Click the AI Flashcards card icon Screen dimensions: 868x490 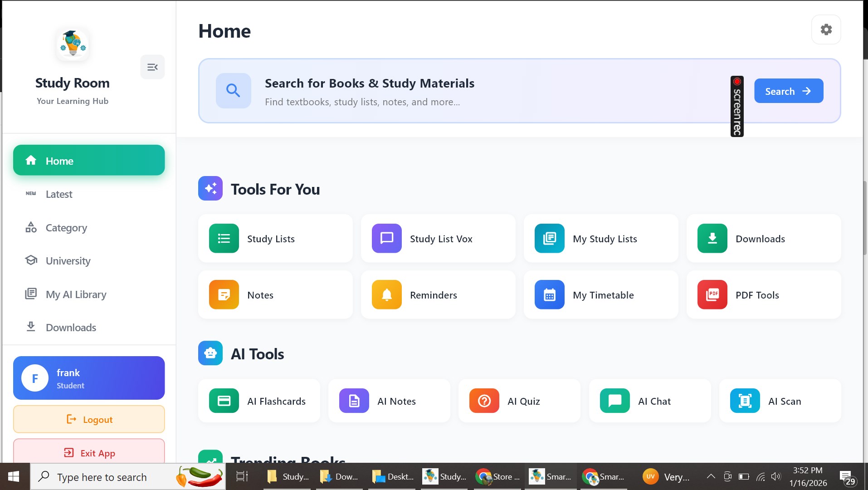[x=224, y=401]
